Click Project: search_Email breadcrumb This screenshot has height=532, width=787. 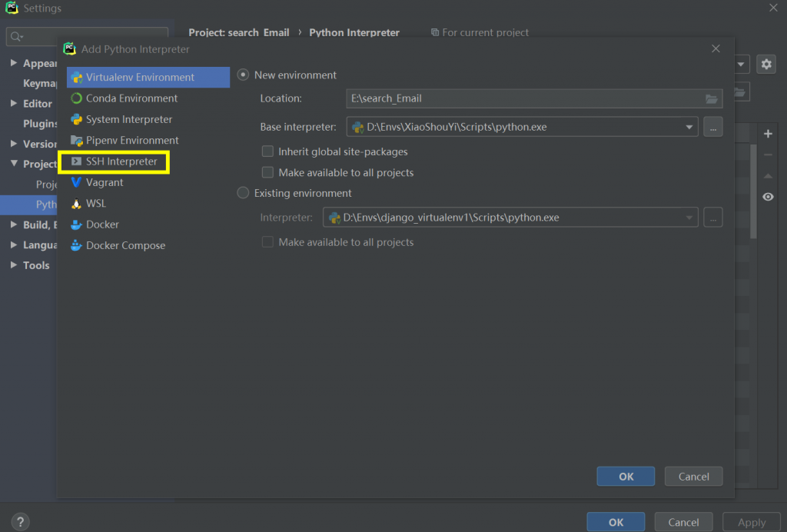tap(239, 32)
